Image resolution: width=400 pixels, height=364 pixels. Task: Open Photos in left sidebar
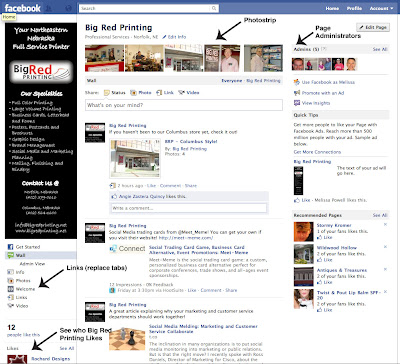[x=19, y=281]
